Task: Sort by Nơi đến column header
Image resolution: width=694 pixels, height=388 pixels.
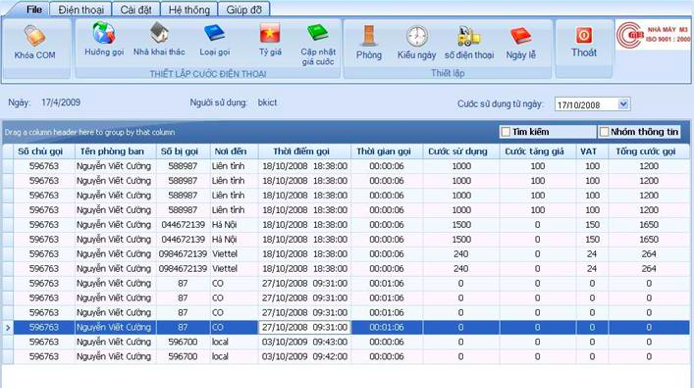Action: coord(234,151)
